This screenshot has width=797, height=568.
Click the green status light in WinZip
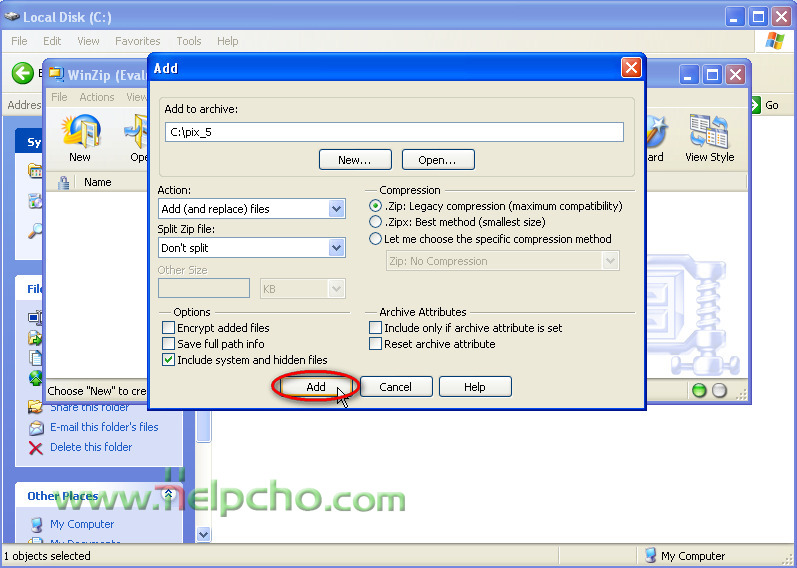(x=699, y=391)
